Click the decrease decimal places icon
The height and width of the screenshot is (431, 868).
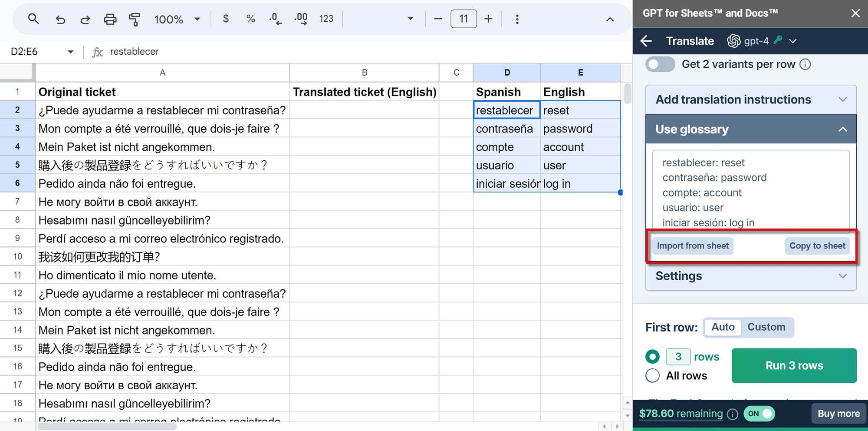(275, 19)
